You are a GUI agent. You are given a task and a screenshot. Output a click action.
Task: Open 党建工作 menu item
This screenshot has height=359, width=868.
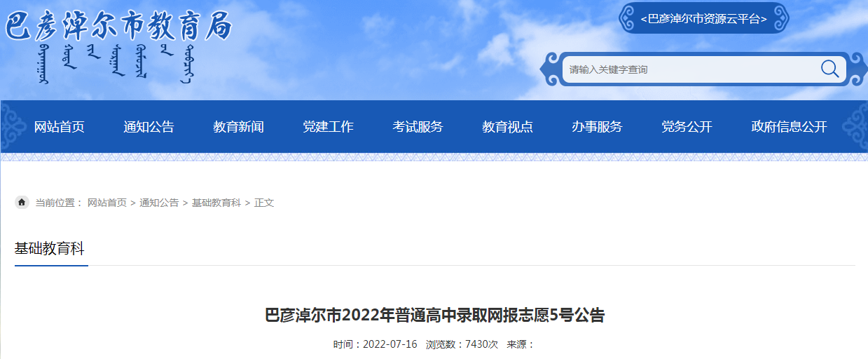pyautogui.click(x=329, y=127)
